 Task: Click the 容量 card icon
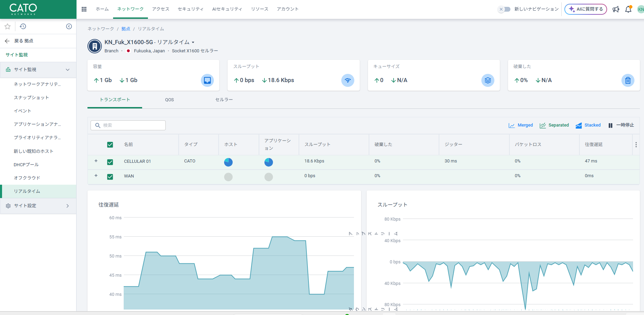(x=207, y=80)
